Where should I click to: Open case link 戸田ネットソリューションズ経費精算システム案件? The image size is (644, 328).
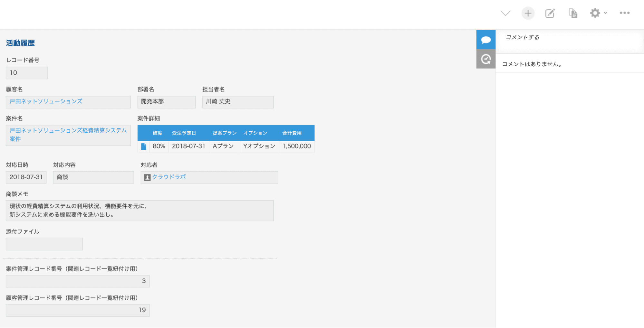click(68, 135)
